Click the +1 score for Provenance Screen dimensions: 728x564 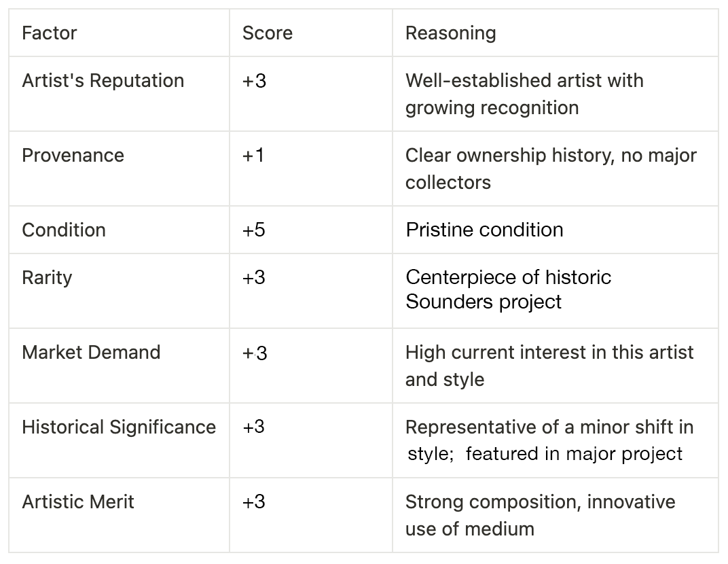tap(253, 155)
